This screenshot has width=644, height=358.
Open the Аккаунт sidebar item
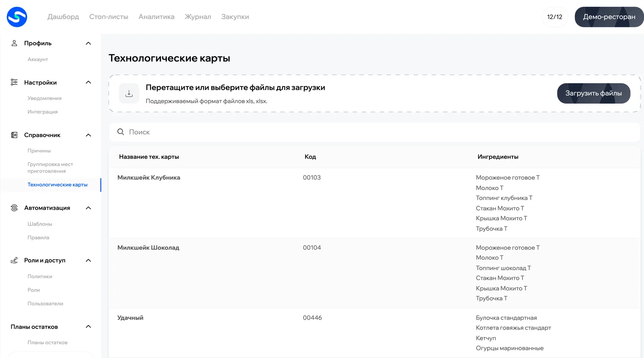(x=38, y=59)
